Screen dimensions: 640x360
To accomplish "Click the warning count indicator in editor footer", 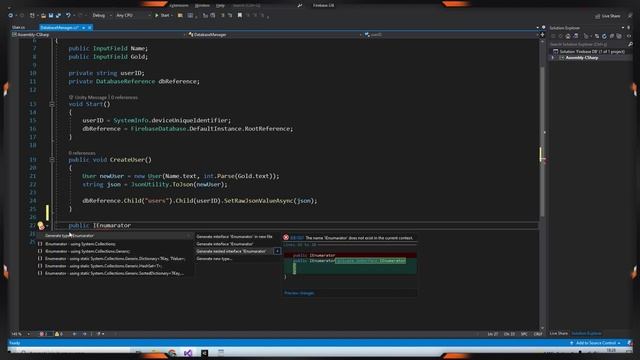I will (59, 334).
